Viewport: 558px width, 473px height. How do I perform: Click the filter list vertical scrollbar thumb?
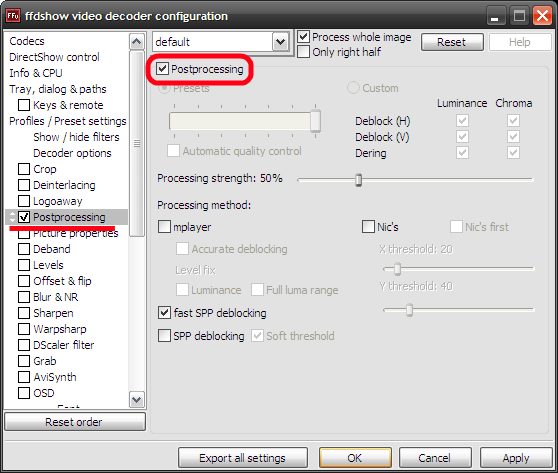coord(137,143)
